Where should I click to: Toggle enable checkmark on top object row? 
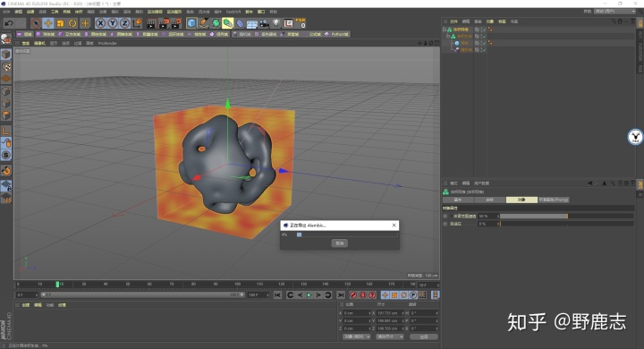coord(484,30)
